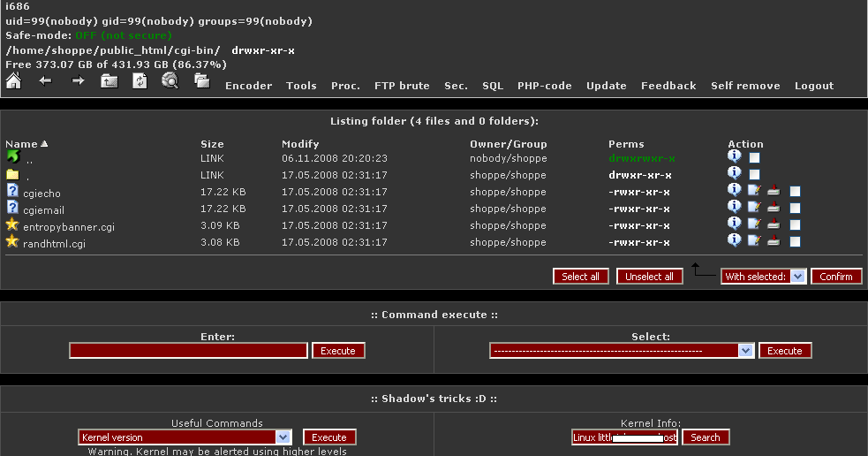Image resolution: width=868 pixels, height=456 pixels.
Task: Go up one folder level icon
Action: [x=109, y=81]
